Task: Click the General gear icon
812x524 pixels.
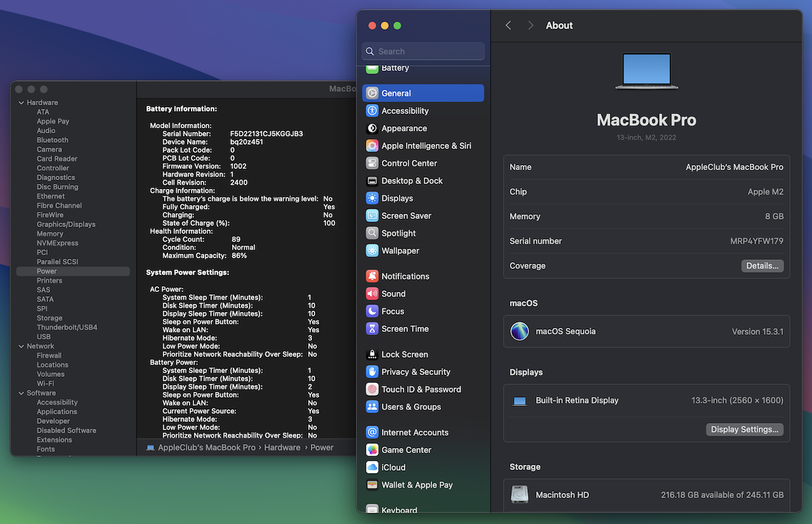Action: (372, 93)
